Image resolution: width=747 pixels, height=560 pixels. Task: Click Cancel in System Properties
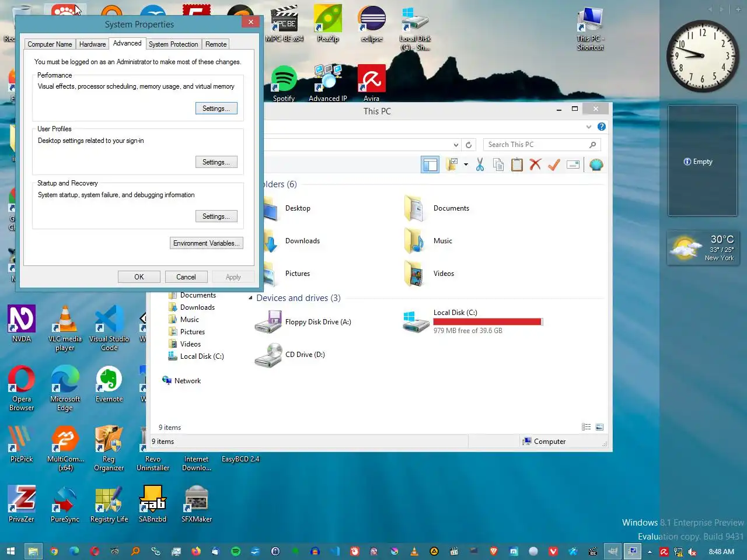pos(186,277)
